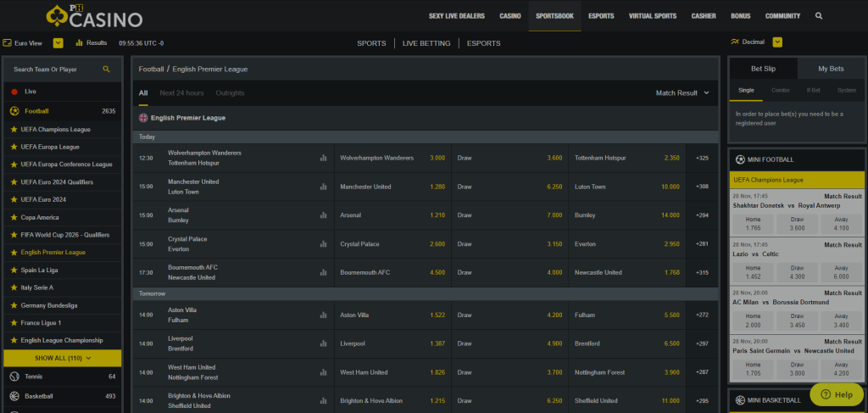Click the star icon beside Spain La Liga

[x=14, y=270]
